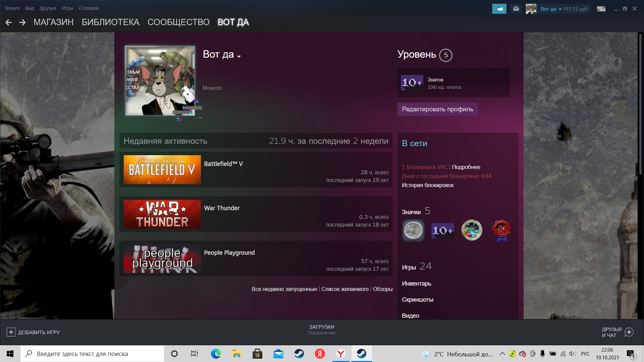Open Windows Start menu
644x362 pixels.
tap(10, 354)
